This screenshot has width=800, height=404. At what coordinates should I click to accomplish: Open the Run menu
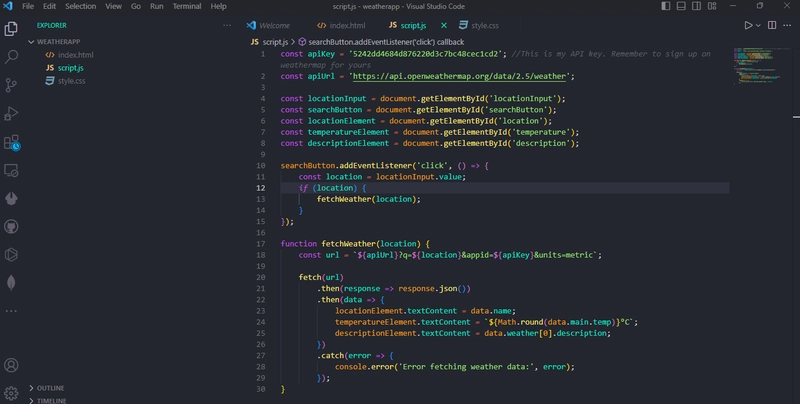coord(157,6)
